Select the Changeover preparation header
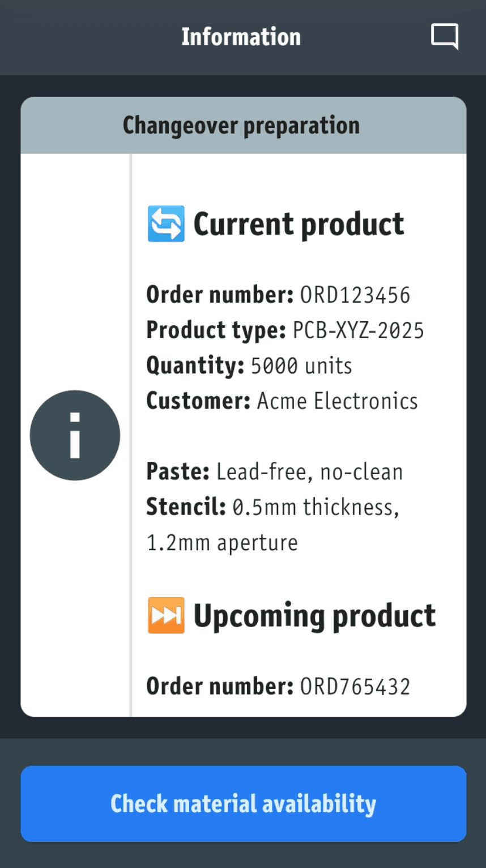The width and height of the screenshot is (486, 868). [243, 125]
